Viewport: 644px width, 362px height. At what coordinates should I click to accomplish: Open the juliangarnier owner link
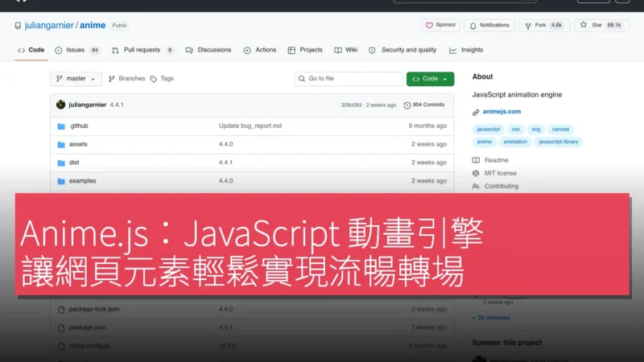pos(49,26)
